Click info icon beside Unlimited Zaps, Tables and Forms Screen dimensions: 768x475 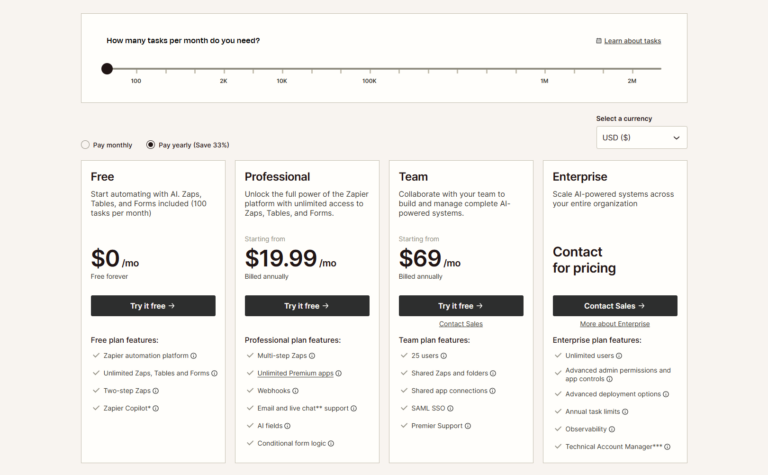[214, 373]
